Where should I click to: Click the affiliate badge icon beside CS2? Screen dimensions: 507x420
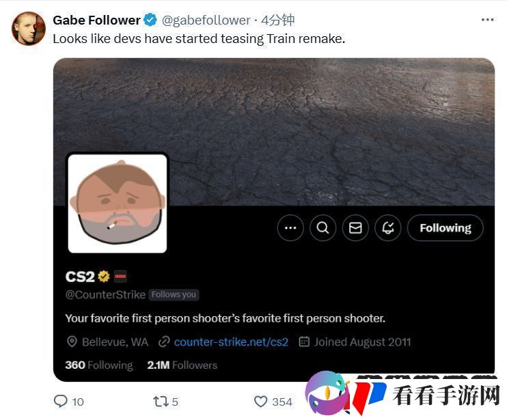point(120,276)
